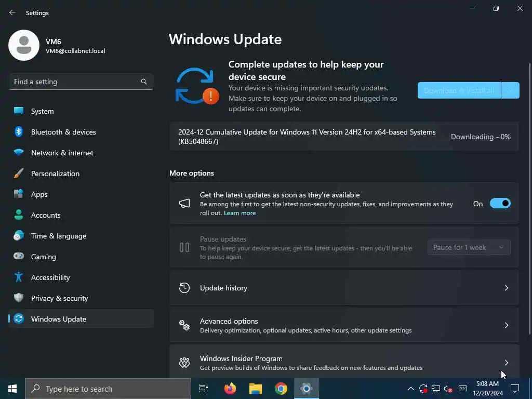Open Advanced options
Image resolution: width=532 pixels, height=399 pixels.
click(344, 325)
